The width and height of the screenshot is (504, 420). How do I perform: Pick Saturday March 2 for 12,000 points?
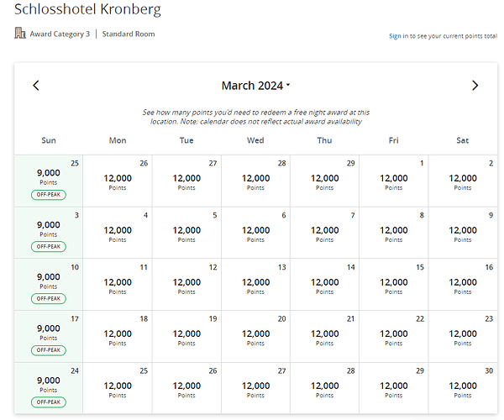463,181
